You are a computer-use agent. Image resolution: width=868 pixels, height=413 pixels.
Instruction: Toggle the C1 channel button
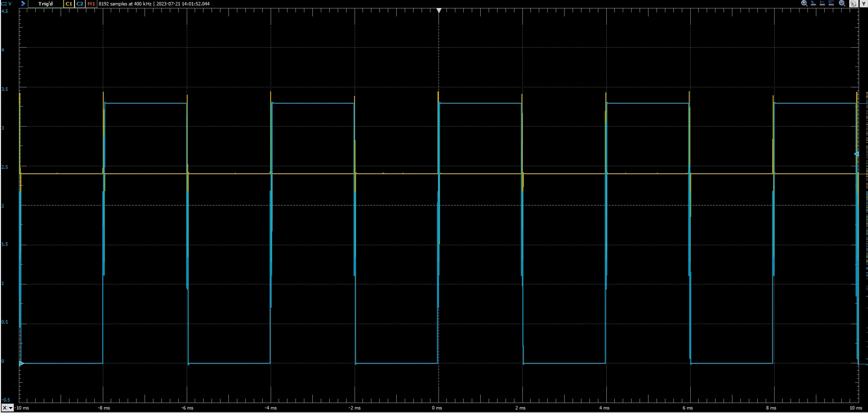coord(69,3)
